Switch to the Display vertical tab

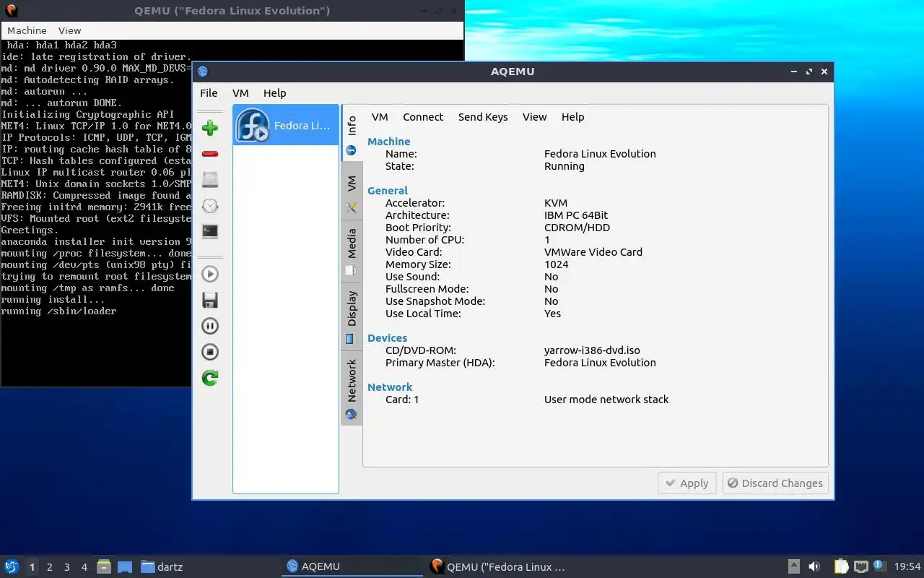pos(352,316)
